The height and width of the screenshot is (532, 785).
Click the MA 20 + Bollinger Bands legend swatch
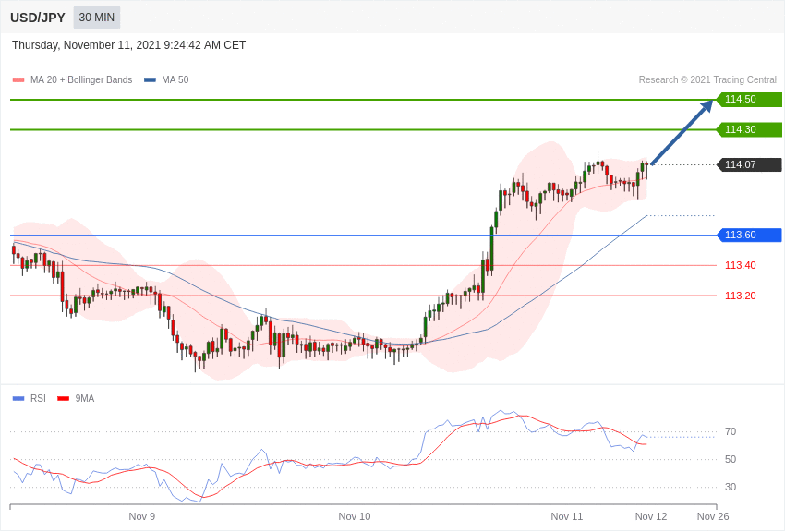[18, 79]
